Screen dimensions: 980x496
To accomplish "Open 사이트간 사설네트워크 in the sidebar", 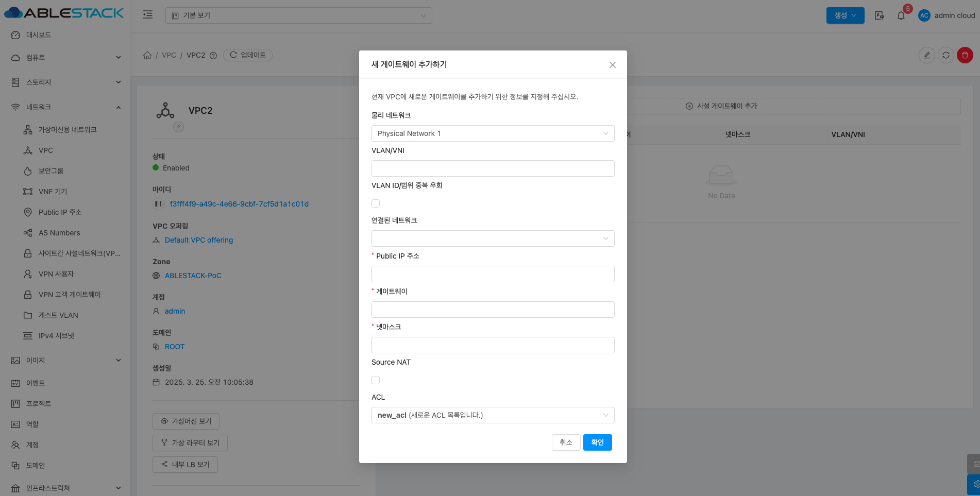I will [65, 253].
